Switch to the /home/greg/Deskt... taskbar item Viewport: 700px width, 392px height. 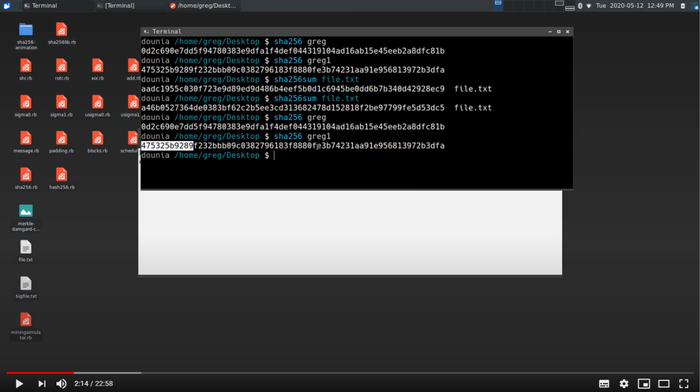pos(203,6)
